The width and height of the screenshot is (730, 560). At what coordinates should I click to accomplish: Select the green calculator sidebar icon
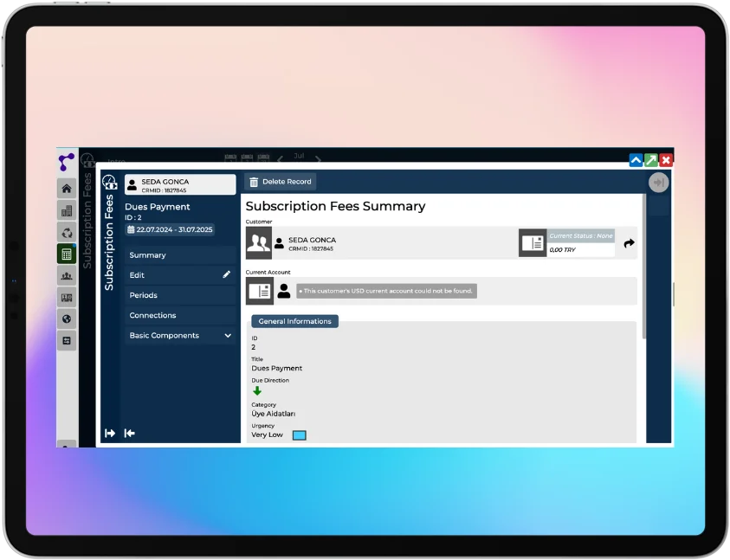[x=67, y=254]
